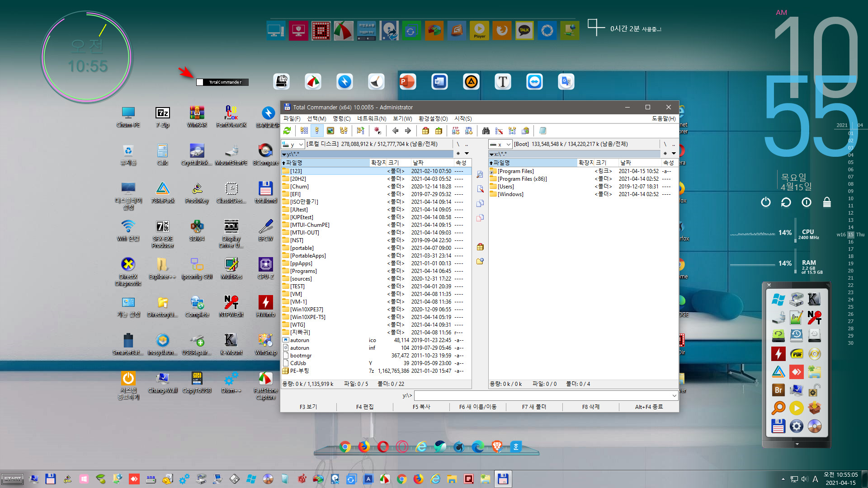Viewport: 868px width, 488px height.
Task: Open the 선택(M) menu
Action: point(316,118)
